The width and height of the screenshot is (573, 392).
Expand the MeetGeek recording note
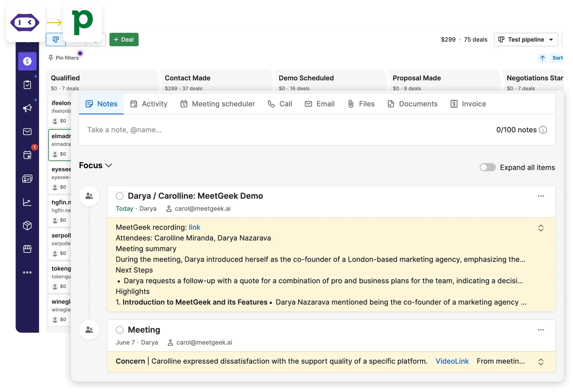[x=541, y=228]
